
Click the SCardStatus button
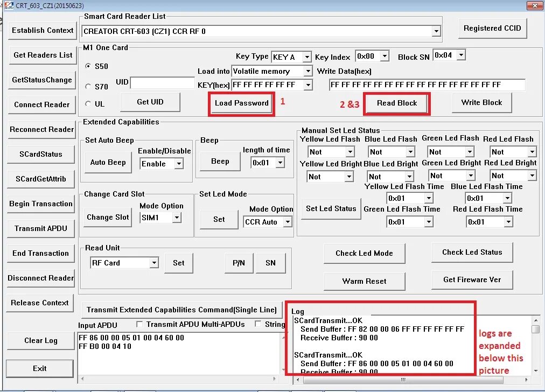pyautogui.click(x=41, y=154)
